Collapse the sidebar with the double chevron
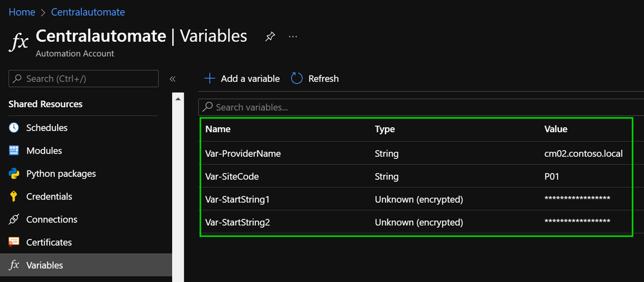This screenshot has height=282, width=644. (x=173, y=79)
